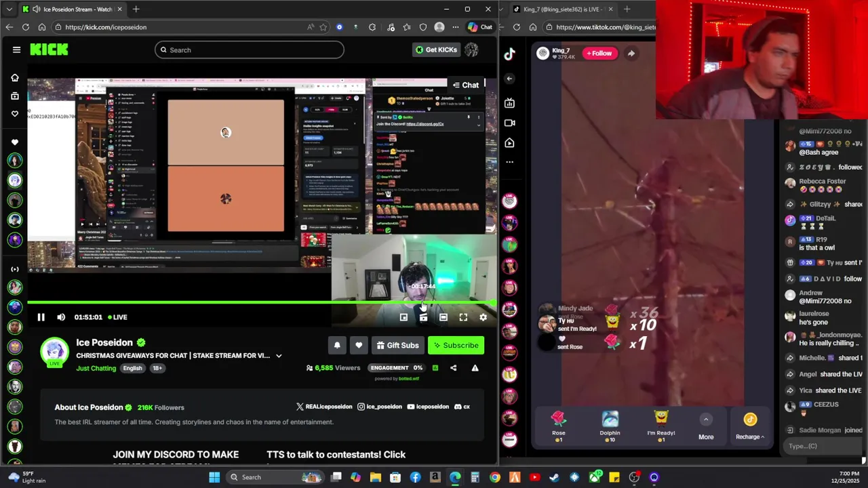Send a Rose gift

[558, 426]
